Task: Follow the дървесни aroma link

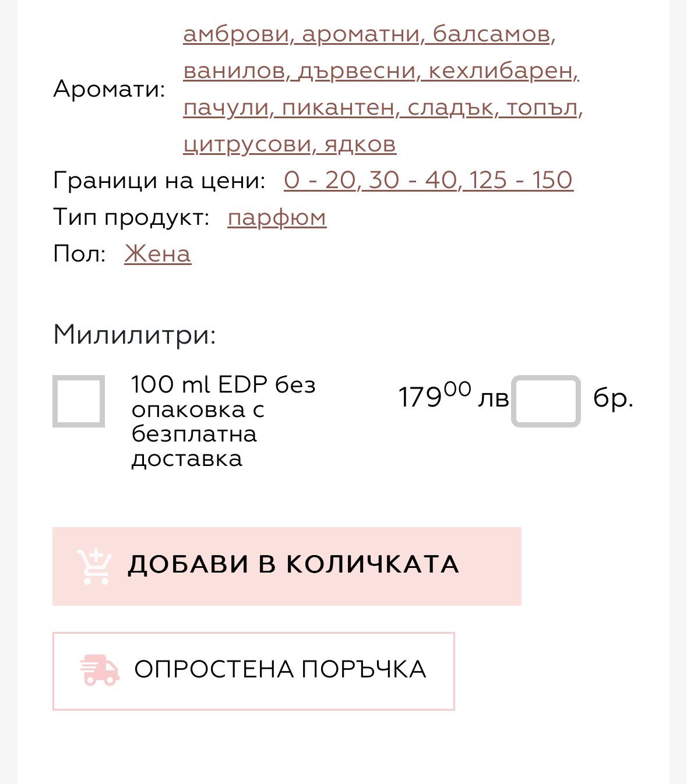Action: click(x=357, y=70)
